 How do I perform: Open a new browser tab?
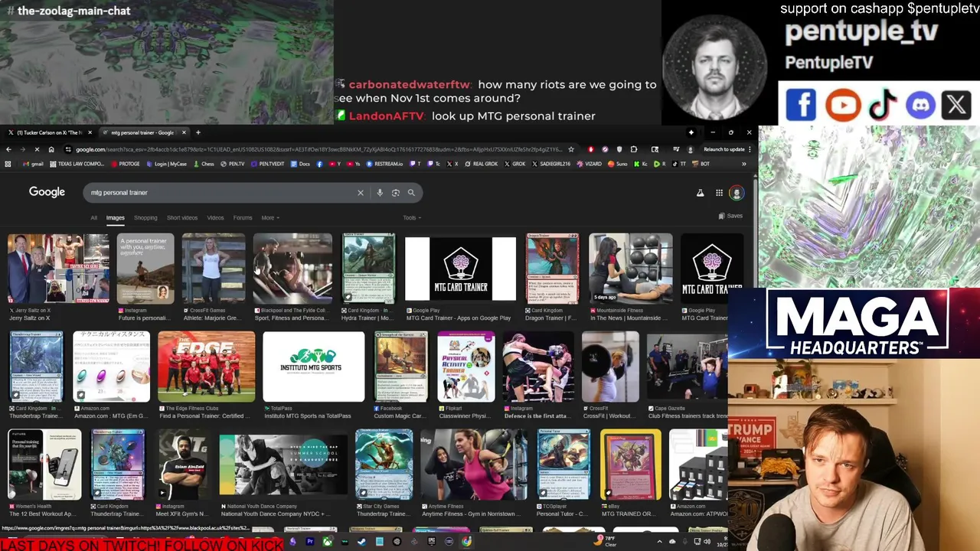[198, 132]
